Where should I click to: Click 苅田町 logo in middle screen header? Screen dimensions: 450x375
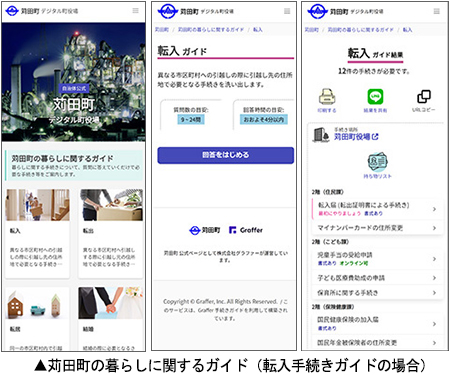(x=167, y=11)
